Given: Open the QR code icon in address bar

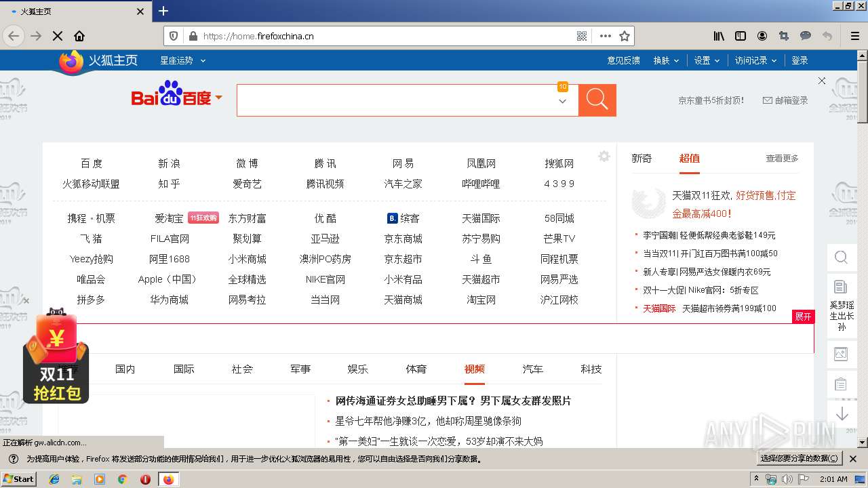Looking at the screenshot, I should [x=581, y=36].
